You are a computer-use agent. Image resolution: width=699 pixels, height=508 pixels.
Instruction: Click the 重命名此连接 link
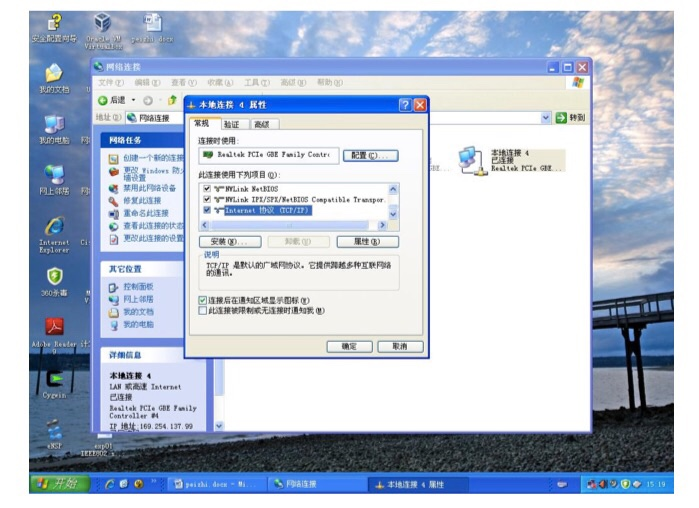pyautogui.click(x=146, y=213)
